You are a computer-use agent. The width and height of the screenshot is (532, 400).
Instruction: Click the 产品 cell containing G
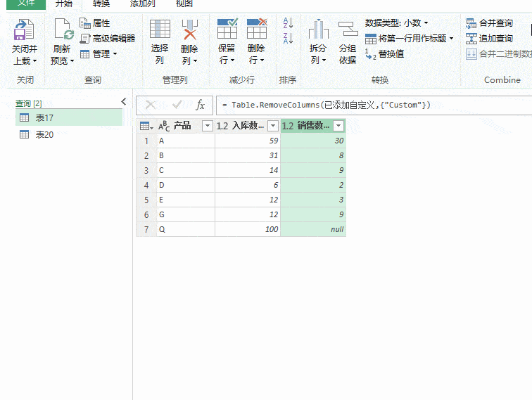[186, 214]
